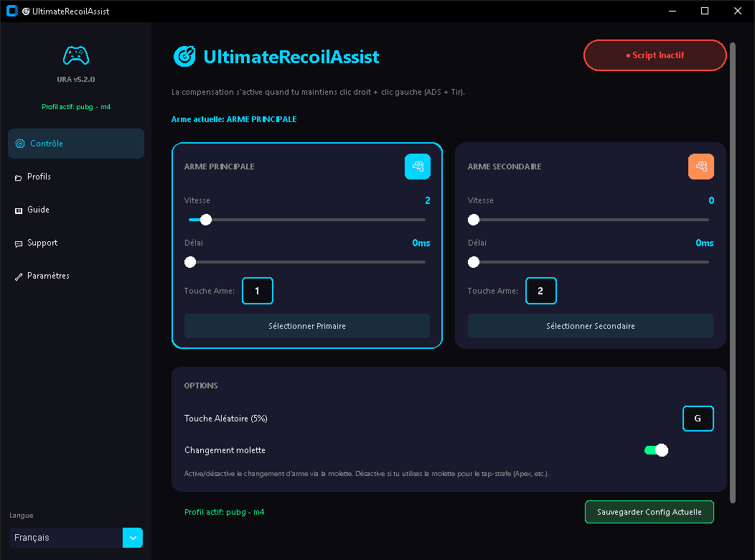755x560 pixels.
Task: Click the blue weapon icon on Arme Principale
Action: 418,167
